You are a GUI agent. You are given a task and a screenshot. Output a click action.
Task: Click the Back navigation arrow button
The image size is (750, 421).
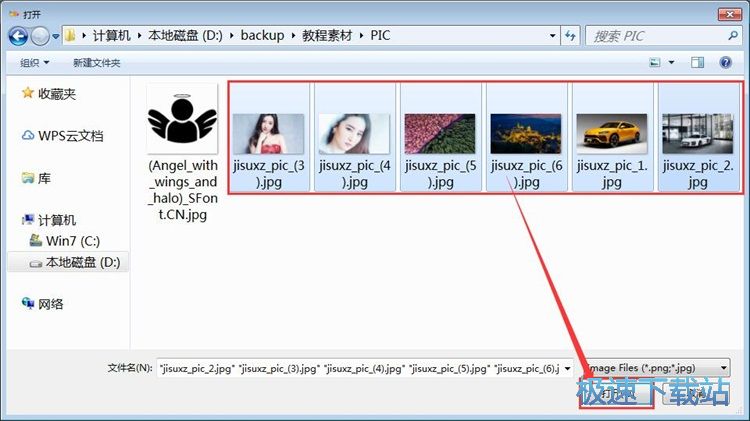18,36
